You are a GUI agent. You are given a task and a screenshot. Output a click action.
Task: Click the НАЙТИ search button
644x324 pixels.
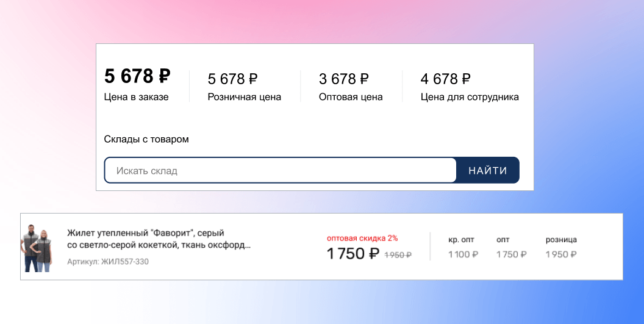point(487,170)
